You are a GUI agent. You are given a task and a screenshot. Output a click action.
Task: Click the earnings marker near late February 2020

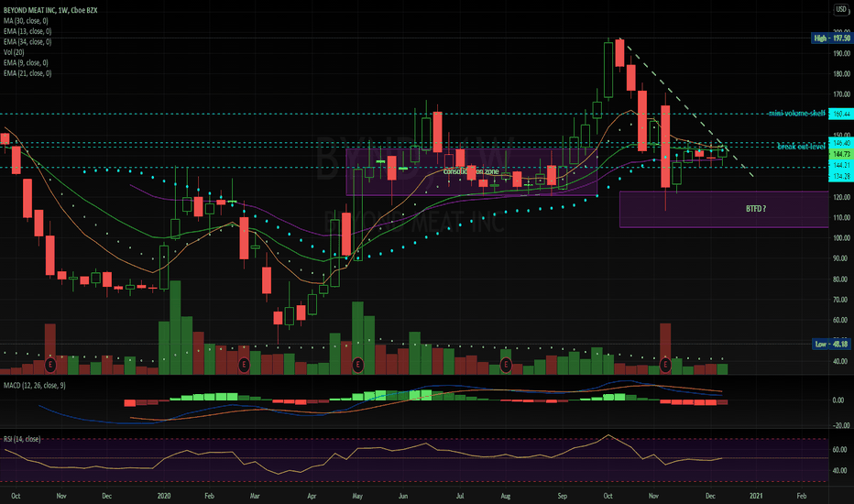tap(244, 365)
